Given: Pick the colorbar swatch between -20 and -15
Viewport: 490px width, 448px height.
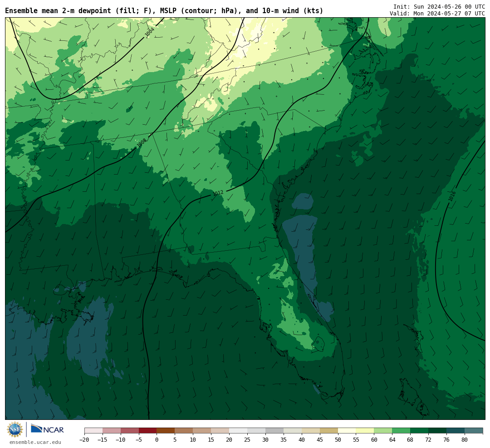Looking at the screenshot, I should [93, 430].
